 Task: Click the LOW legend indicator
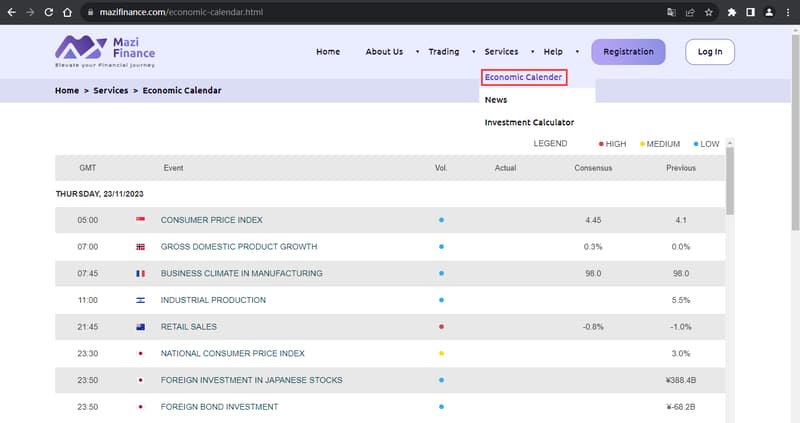pos(706,144)
